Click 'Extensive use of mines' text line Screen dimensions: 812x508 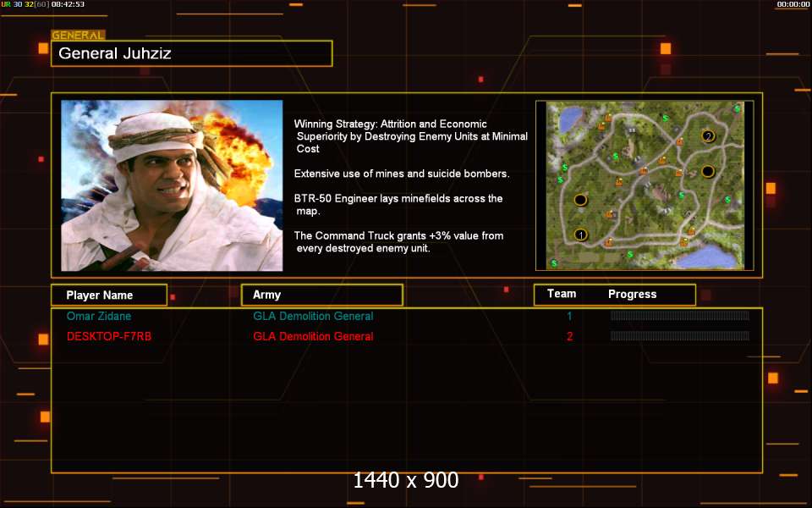[402, 174]
